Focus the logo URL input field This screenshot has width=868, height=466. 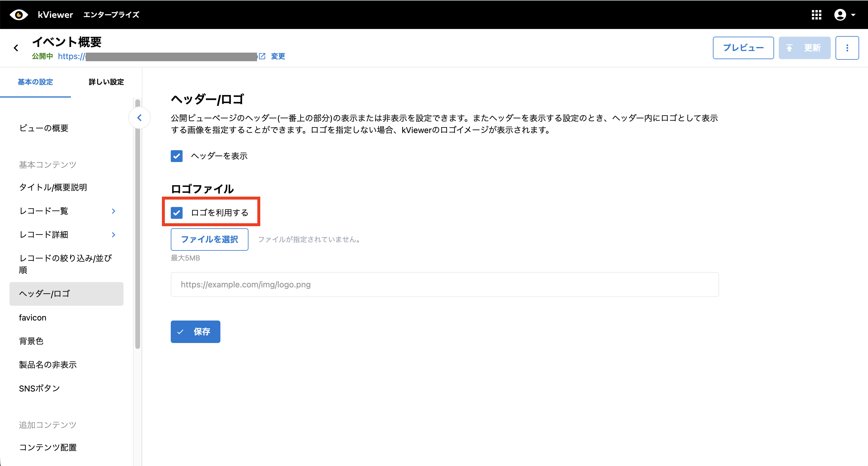pos(444,284)
